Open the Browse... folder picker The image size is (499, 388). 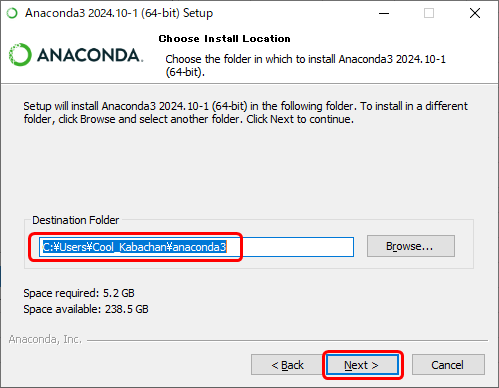point(411,246)
